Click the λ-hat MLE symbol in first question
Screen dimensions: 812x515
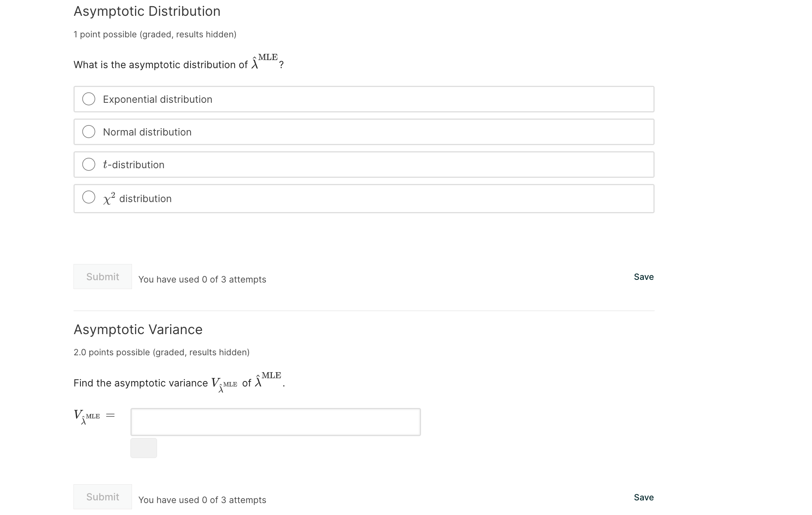(264, 62)
